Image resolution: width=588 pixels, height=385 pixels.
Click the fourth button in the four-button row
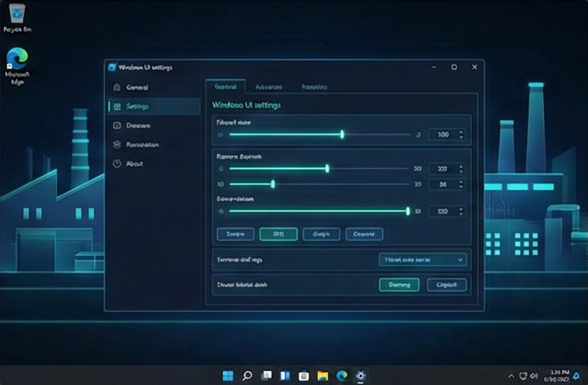click(x=364, y=234)
